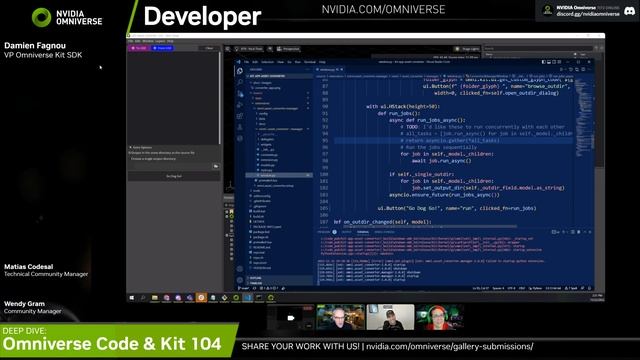
Task: Open the RTX Real-Time renderer dropdown
Action: coord(248,49)
